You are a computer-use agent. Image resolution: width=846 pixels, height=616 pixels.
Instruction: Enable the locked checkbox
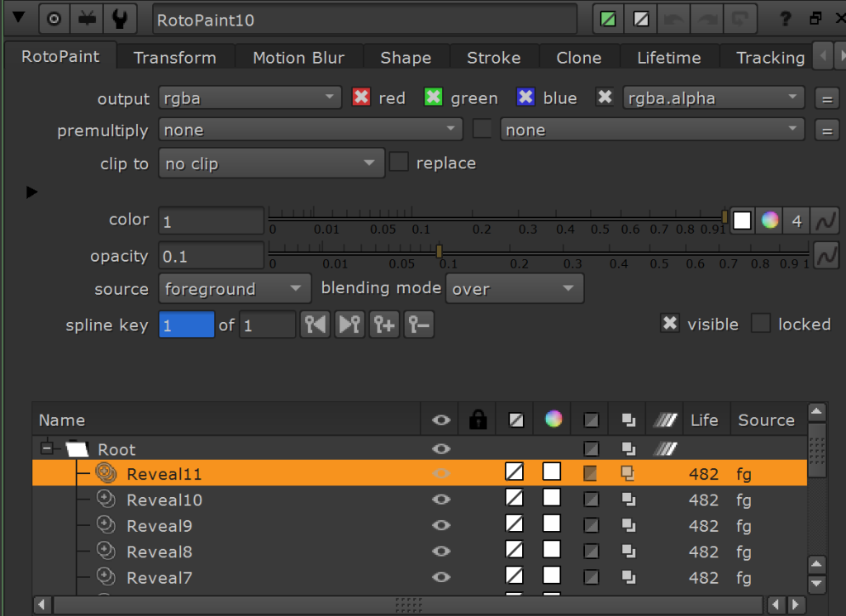pyautogui.click(x=761, y=323)
